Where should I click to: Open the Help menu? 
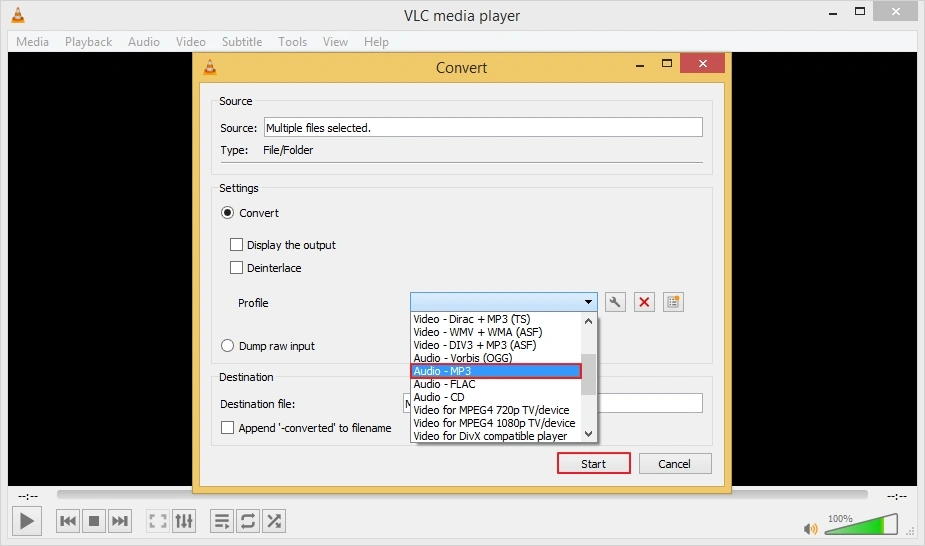[x=376, y=42]
